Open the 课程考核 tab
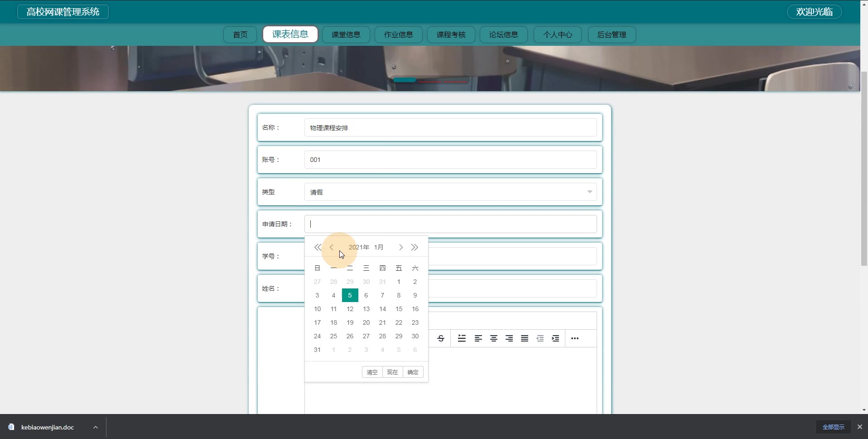This screenshot has height=439, width=868. tap(451, 34)
